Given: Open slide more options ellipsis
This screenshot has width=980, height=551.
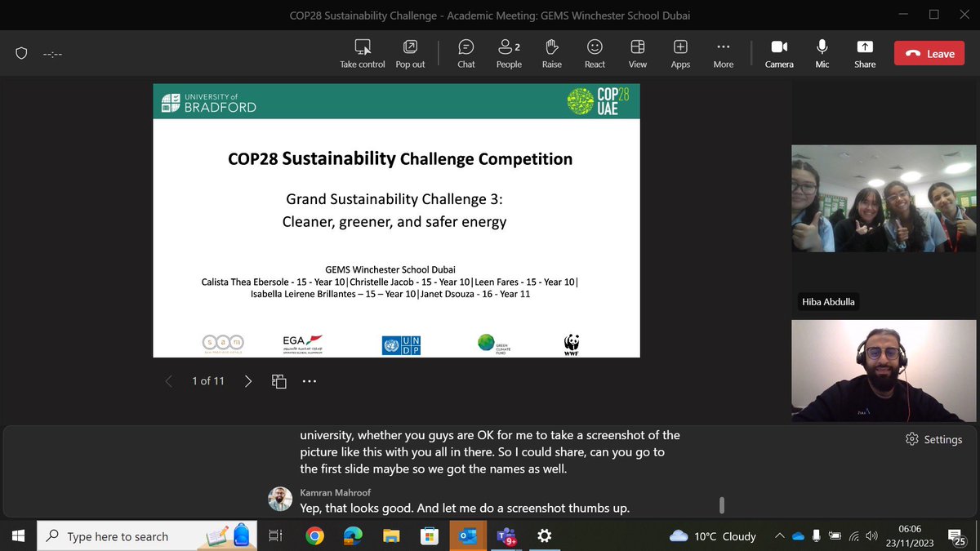Looking at the screenshot, I should point(310,381).
